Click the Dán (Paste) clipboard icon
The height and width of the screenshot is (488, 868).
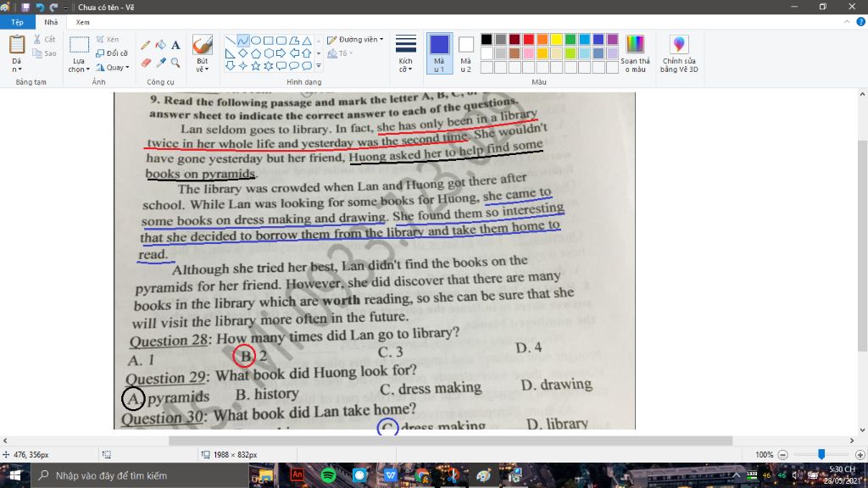click(17, 45)
